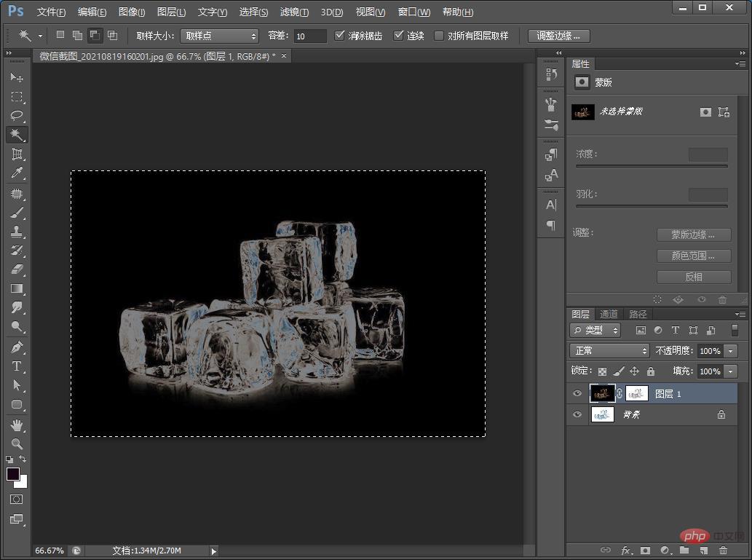
Task: Select the Lasso tool
Action: tap(17, 115)
